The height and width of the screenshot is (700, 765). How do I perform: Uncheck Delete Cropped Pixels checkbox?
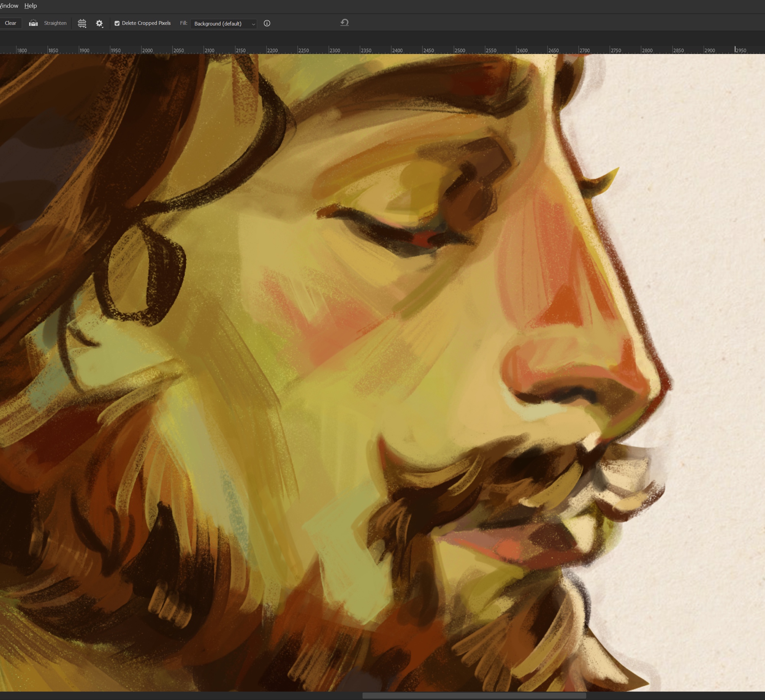click(x=117, y=23)
